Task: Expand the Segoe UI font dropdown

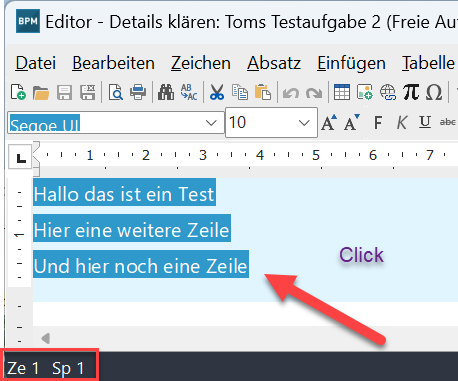Action: point(211,123)
